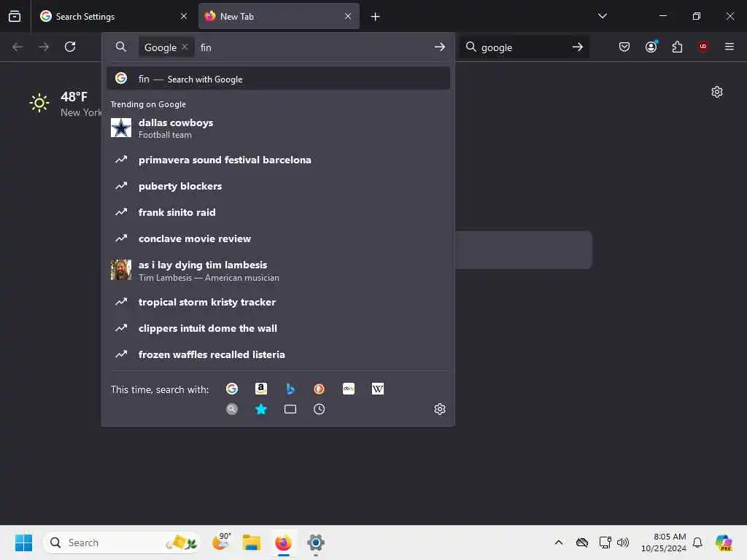Select 'frozen waffles recalled listeria' row
Viewport: 747px width, 560px height.
[278, 354]
